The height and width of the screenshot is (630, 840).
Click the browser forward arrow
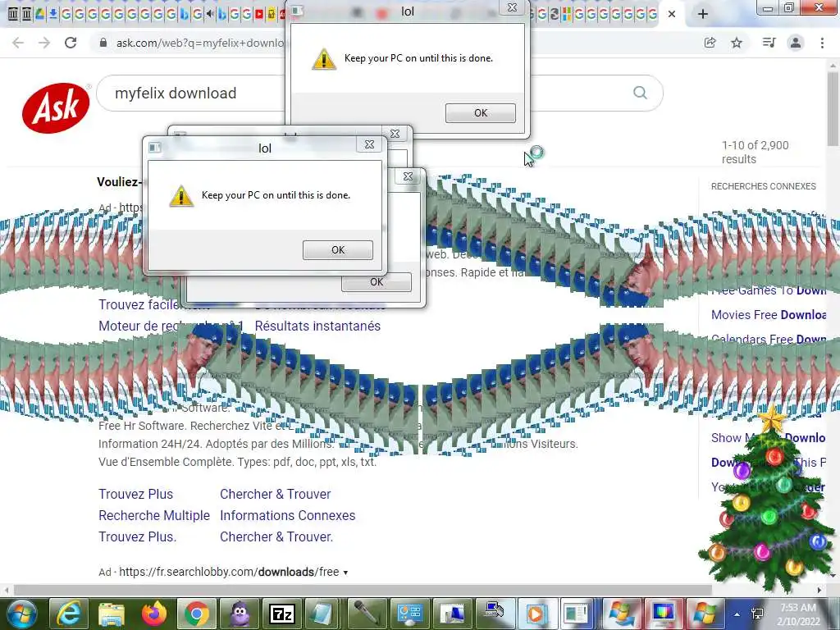tap(44, 43)
